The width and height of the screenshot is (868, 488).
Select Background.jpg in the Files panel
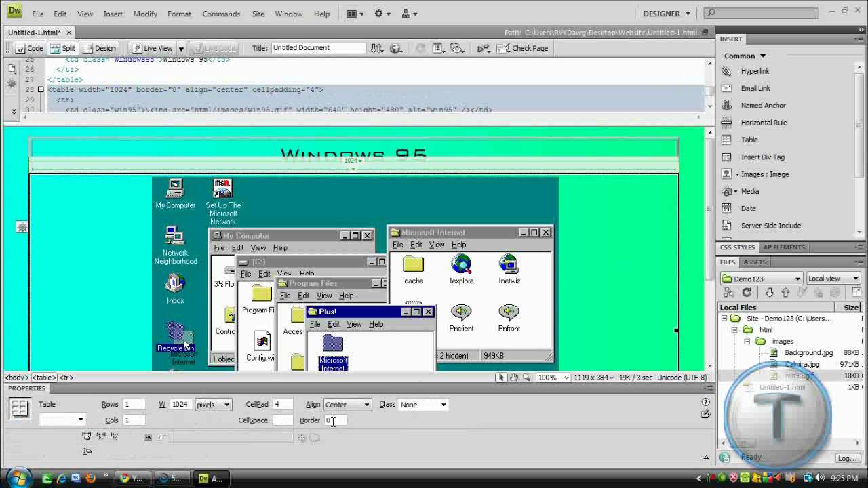pos(808,352)
